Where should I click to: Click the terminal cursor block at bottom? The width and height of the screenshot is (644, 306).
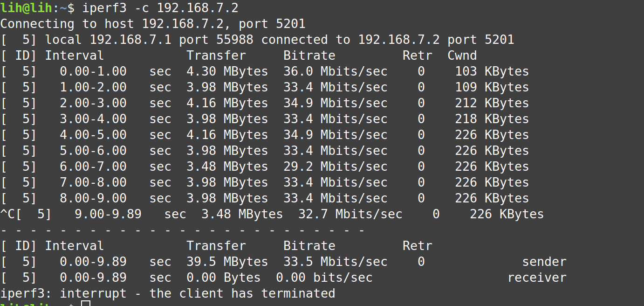pos(85,303)
